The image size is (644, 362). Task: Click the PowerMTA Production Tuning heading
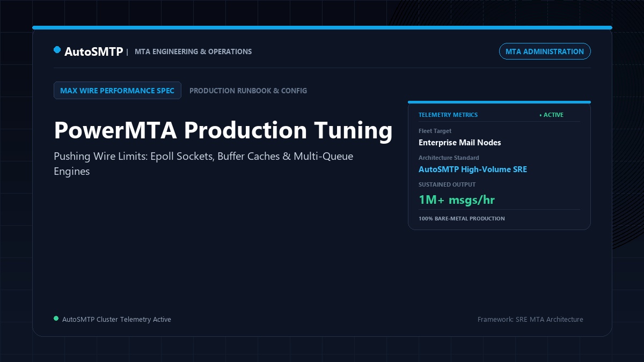click(x=223, y=130)
